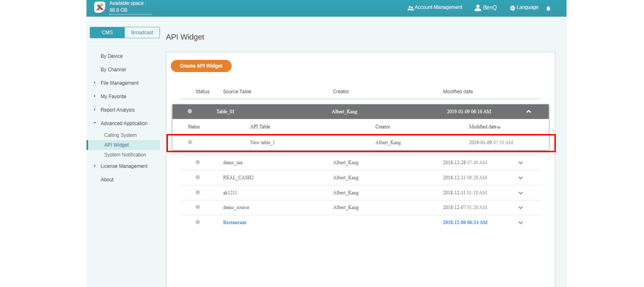Expand the ak1211 source table row

pos(521,193)
